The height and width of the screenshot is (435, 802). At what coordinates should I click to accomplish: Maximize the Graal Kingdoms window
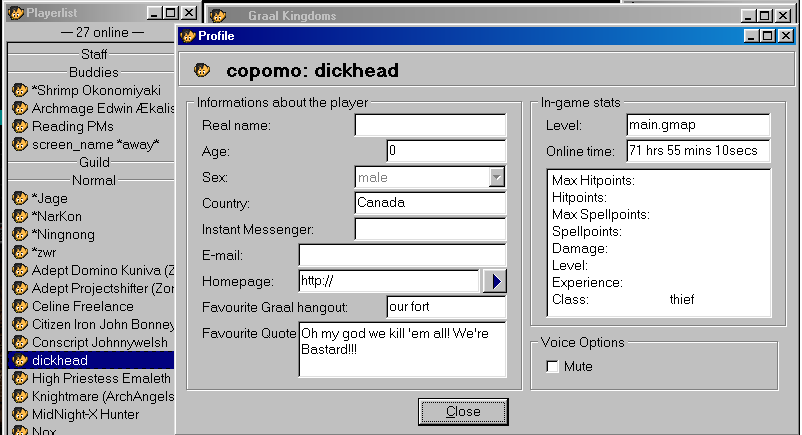coord(765,16)
